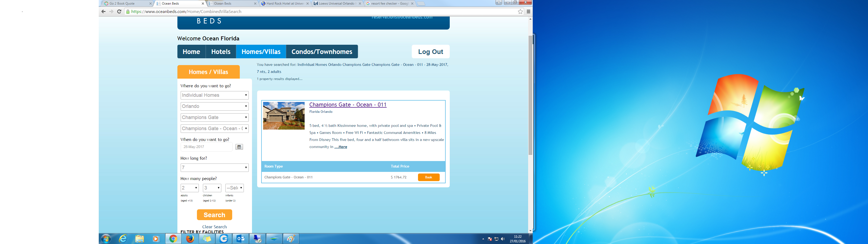
Task: Click the Log Out button
Action: point(431,52)
